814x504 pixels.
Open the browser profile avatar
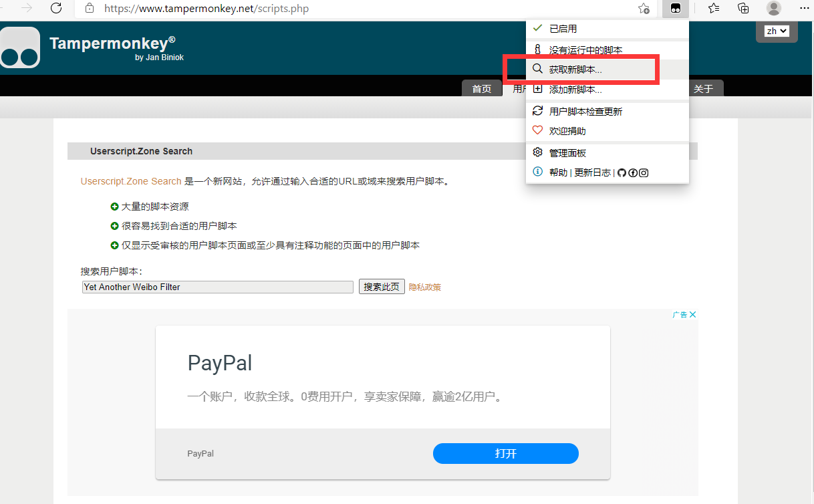coord(773,9)
